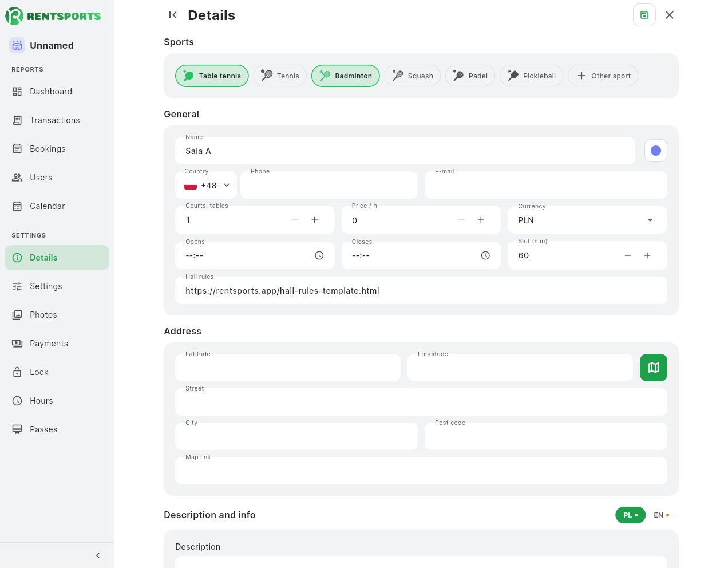Increase the Courts, tables count
The height and width of the screenshot is (568, 728).
coord(315,220)
